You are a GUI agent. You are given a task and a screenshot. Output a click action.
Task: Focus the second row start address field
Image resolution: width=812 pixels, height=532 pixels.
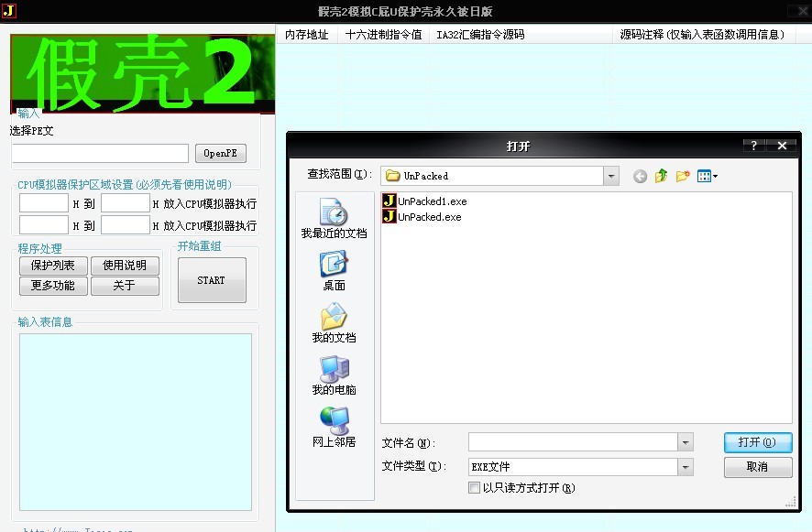tap(43, 224)
